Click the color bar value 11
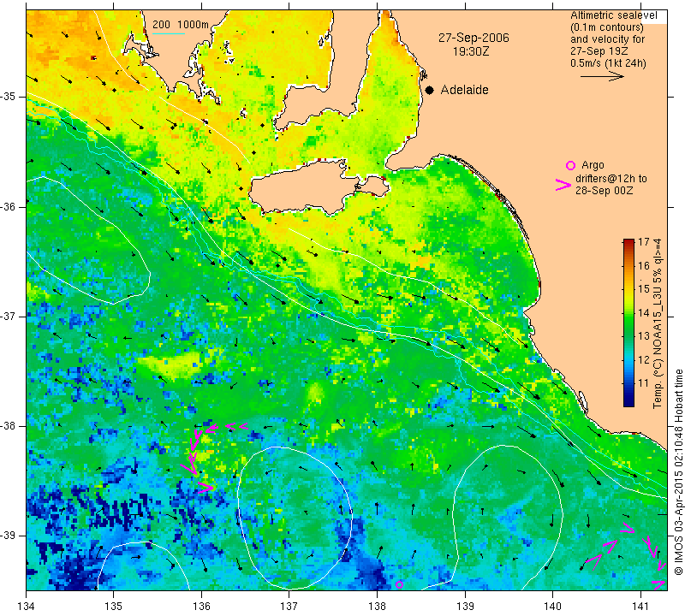The width and height of the screenshot is (685, 616). (644, 383)
